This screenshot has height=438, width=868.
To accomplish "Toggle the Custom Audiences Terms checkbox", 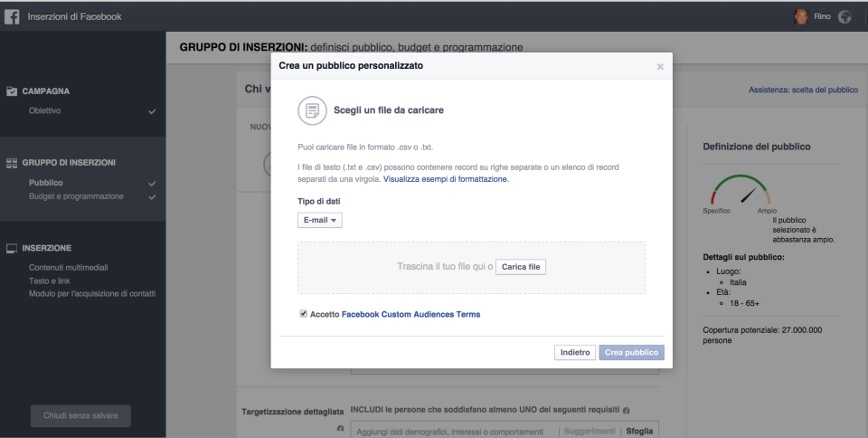I will [x=303, y=314].
